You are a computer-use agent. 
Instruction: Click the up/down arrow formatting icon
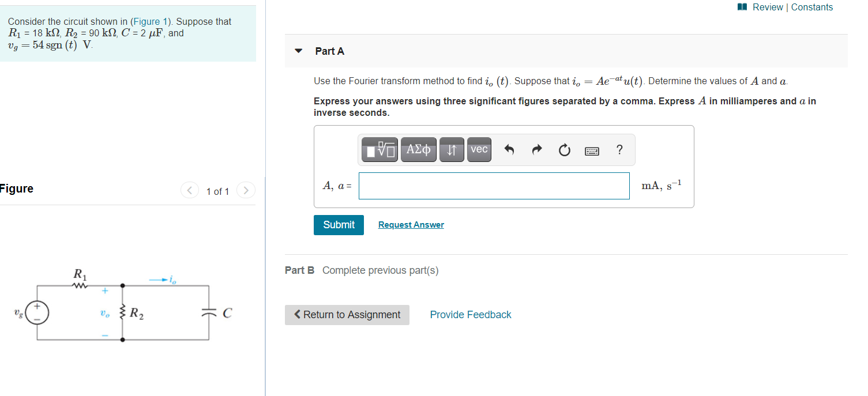click(451, 149)
